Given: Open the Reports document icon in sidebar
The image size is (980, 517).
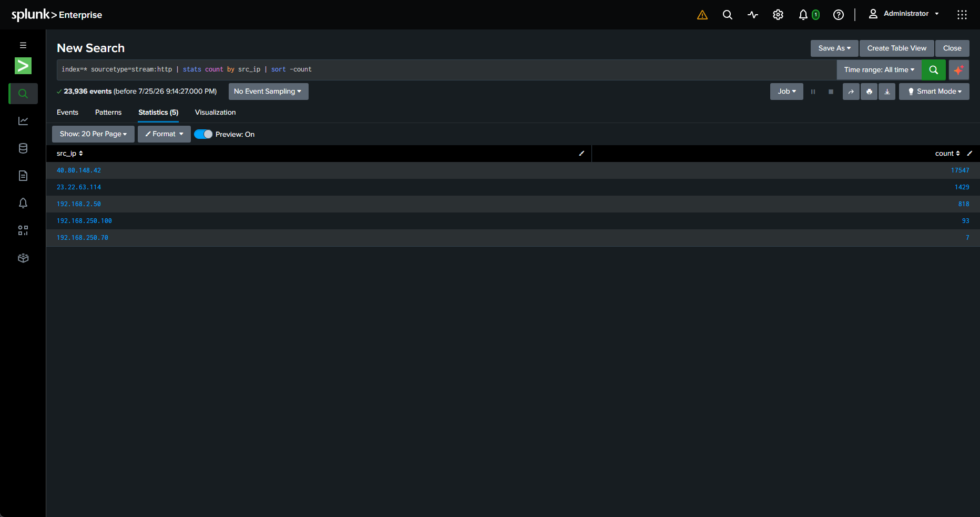Looking at the screenshot, I should 23,176.
